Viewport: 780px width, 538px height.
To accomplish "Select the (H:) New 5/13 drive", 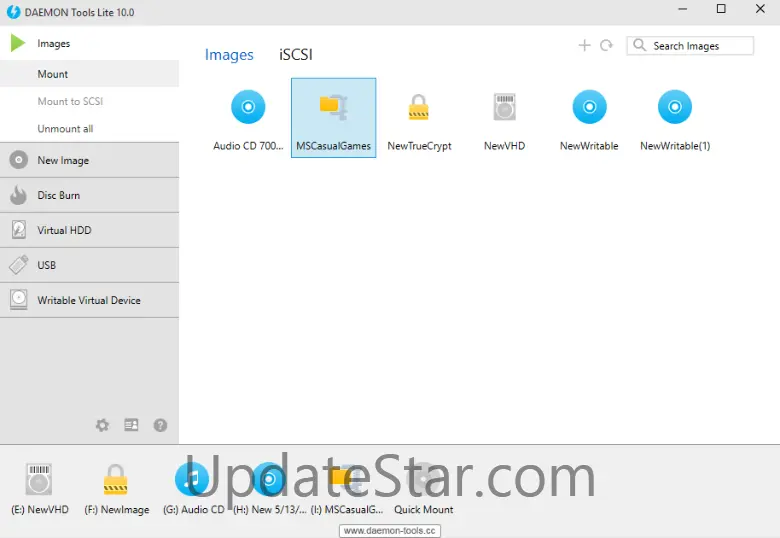I will (x=270, y=488).
